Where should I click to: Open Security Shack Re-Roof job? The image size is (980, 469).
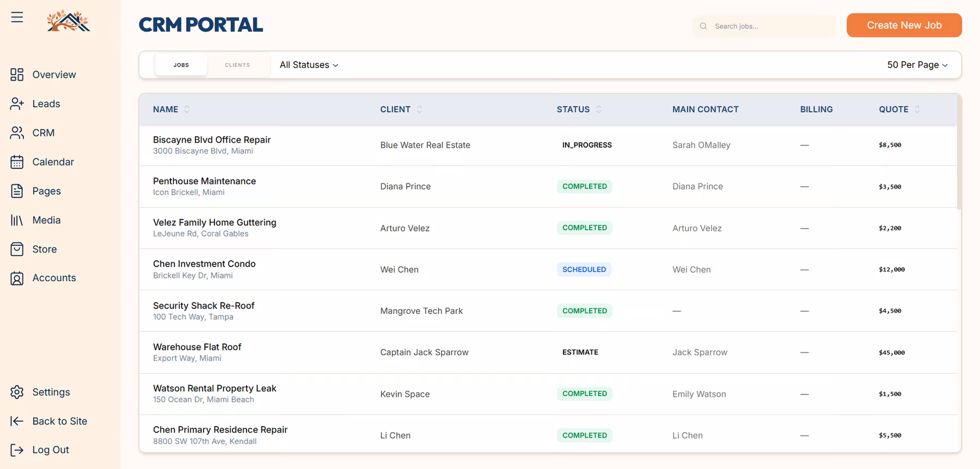pos(204,306)
